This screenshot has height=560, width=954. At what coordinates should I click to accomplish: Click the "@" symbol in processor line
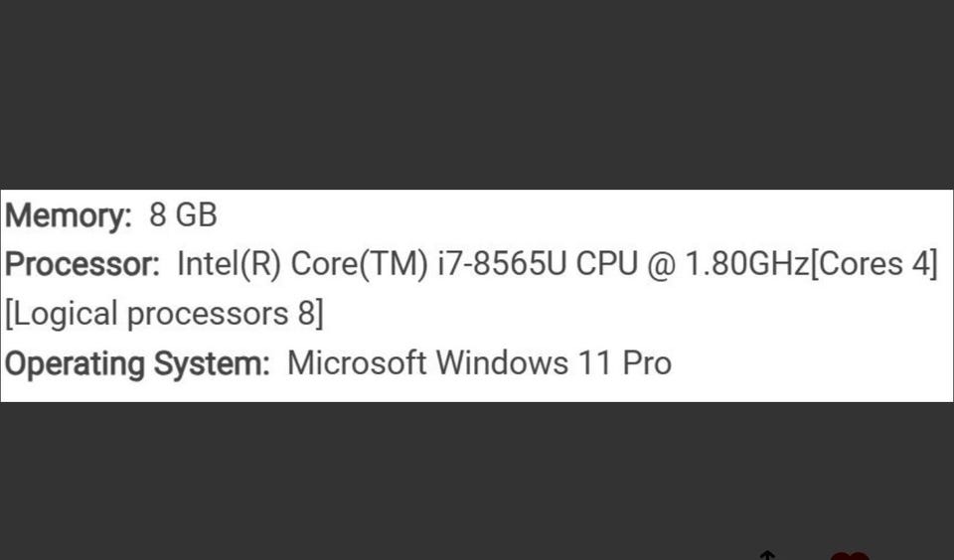pyautogui.click(x=662, y=265)
